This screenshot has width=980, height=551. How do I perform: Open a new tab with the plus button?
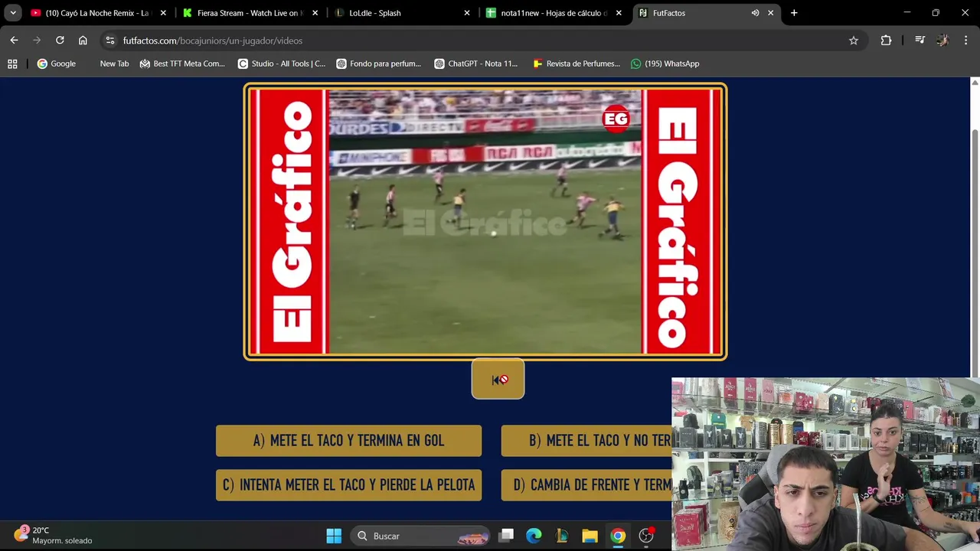[794, 13]
